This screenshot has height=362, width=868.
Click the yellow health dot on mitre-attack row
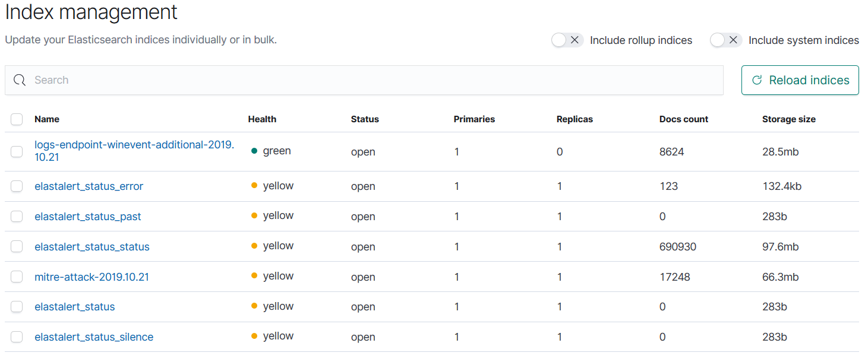[255, 276]
